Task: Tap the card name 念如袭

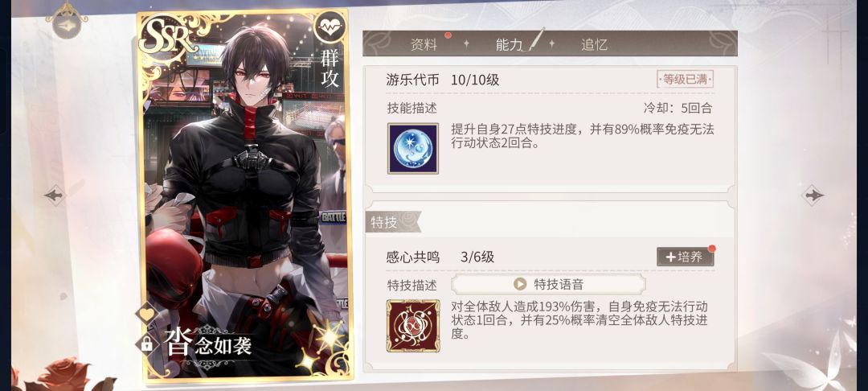Action: pyautogui.click(x=223, y=346)
